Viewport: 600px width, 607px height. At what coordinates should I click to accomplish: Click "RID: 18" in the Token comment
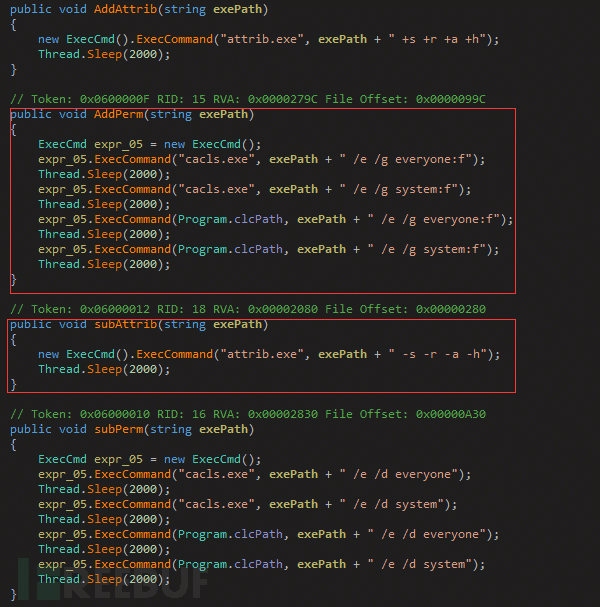click(181, 309)
